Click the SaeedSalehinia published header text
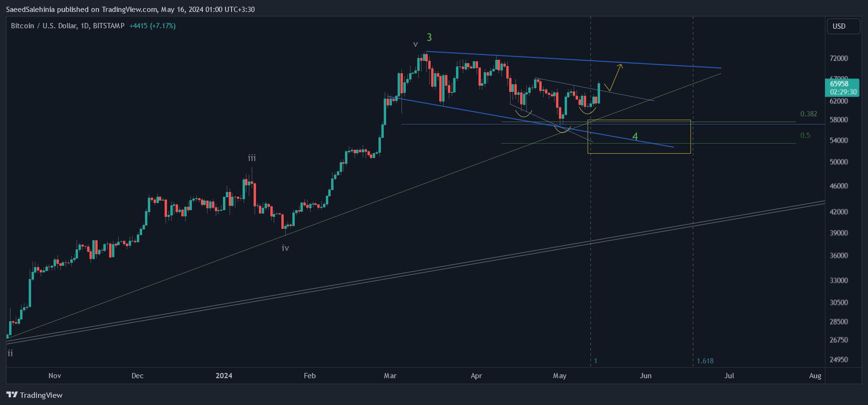 pos(130,10)
